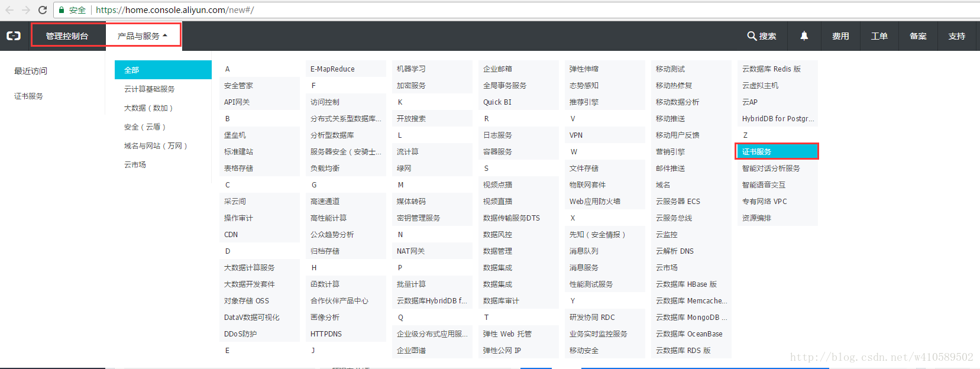This screenshot has height=369, width=980.
Task: Click the green secure lock icon
Action: pyautogui.click(x=62, y=10)
